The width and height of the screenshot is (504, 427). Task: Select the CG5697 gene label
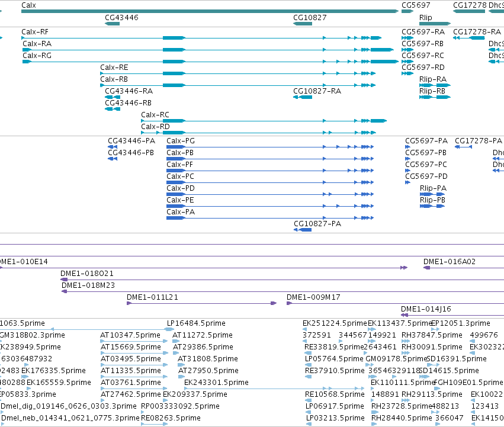point(416,5)
